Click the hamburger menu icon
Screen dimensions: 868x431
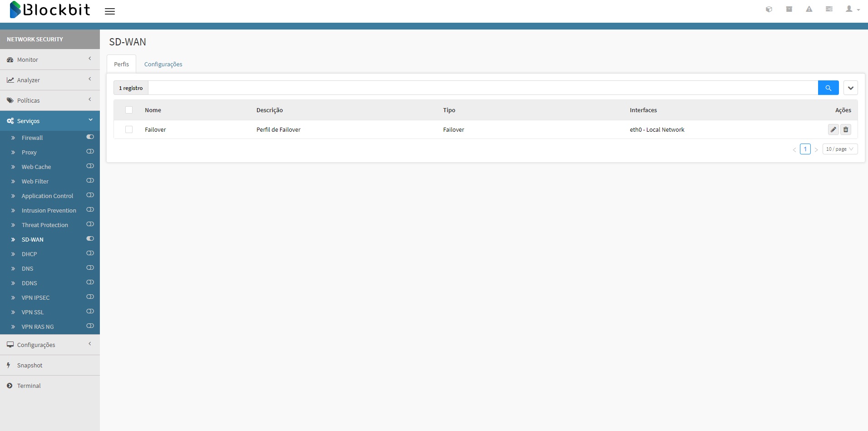tap(109, 11)
